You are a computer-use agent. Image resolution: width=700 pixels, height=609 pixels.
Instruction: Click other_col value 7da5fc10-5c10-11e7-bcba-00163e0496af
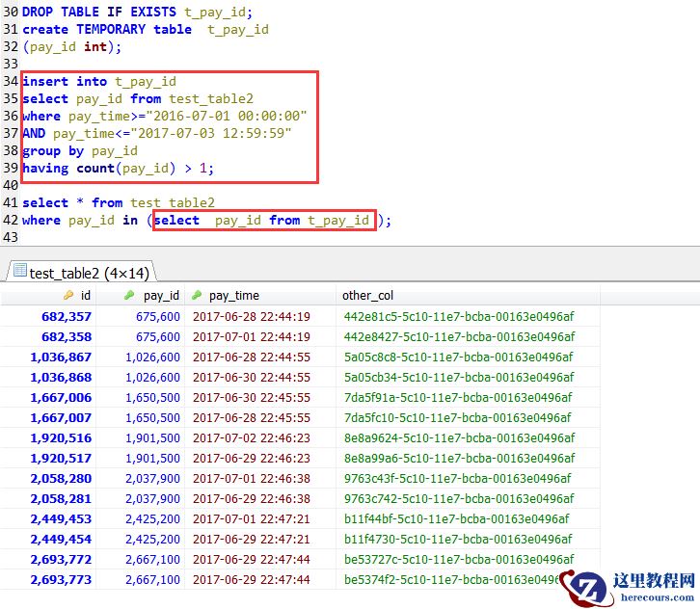point(458,417)
